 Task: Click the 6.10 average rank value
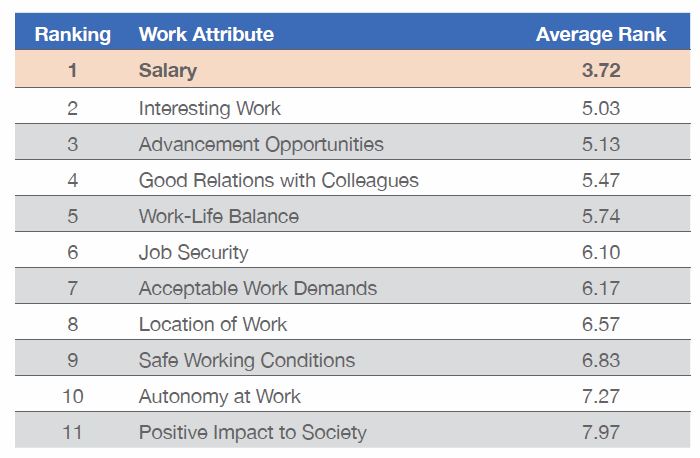tap(601, 253)
